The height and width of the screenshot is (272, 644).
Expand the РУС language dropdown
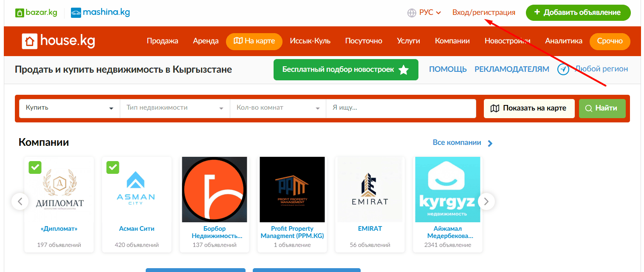point(430,13)
